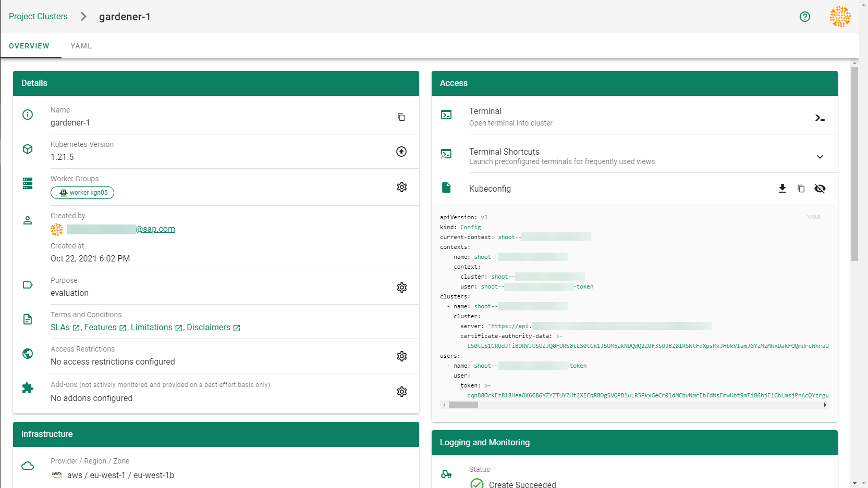Select the Overview tab
This screenshot has height=488, width=868.
point(29,46)
